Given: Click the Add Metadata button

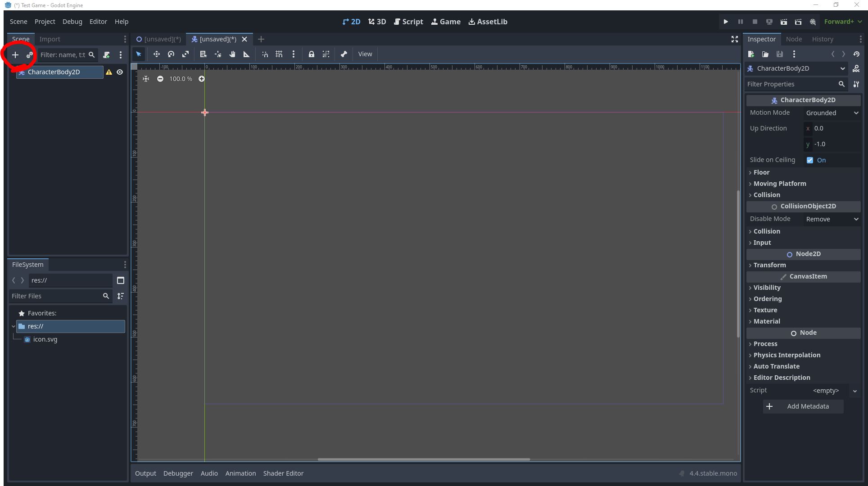Looking at the screenshot, I should (x=803, y=406).
